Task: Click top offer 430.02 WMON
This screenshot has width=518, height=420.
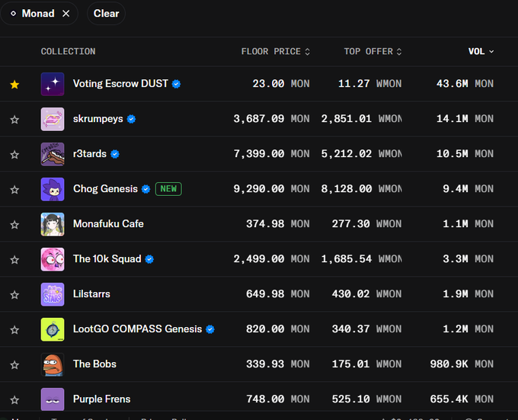Action: 366,293
